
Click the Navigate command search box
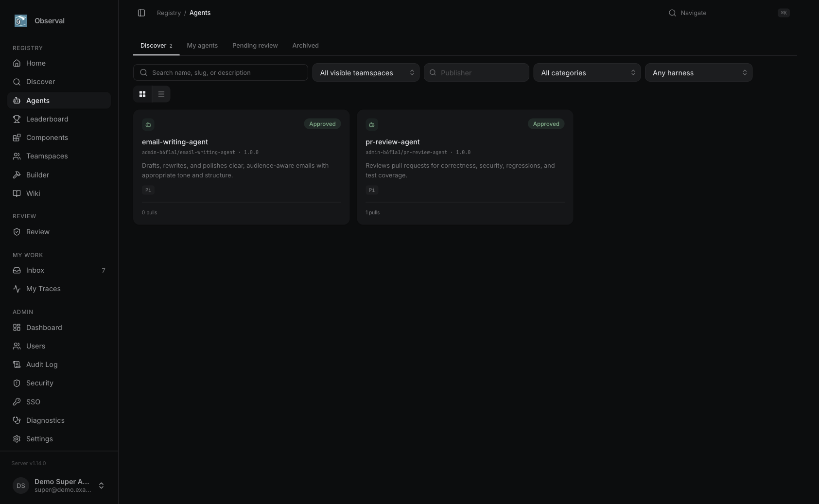pyautogui.click(x=729, y=13)
